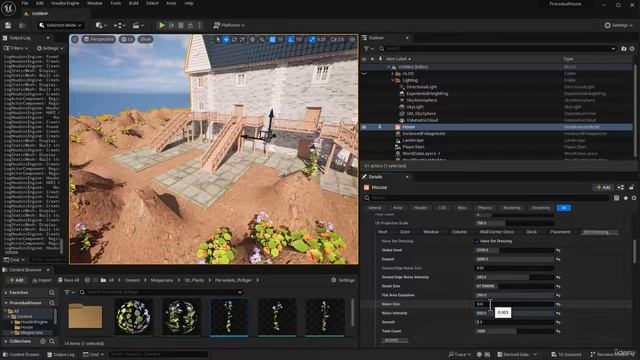Toggle scale snapping in viewport
This screenshot has height=360, width=640.
[x=312, y=40]
